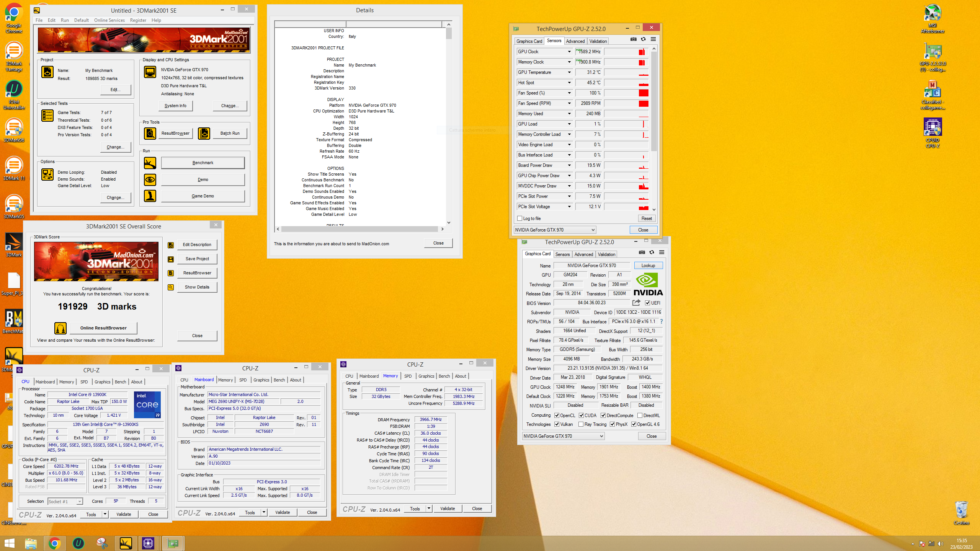The image size is (980, 551).
Task: Switch to Bench tab in CPU-Z Memory window
Action: (444, 376)
